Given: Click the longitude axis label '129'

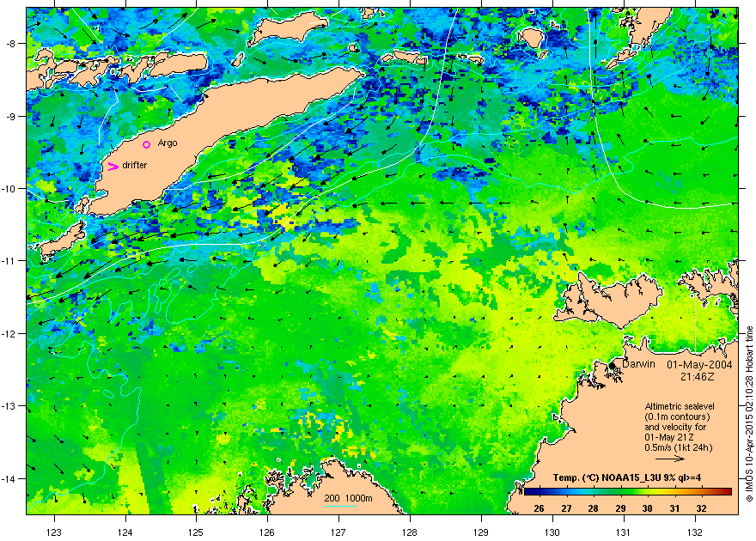Looking at the screenshot, I should click(481, 532).
